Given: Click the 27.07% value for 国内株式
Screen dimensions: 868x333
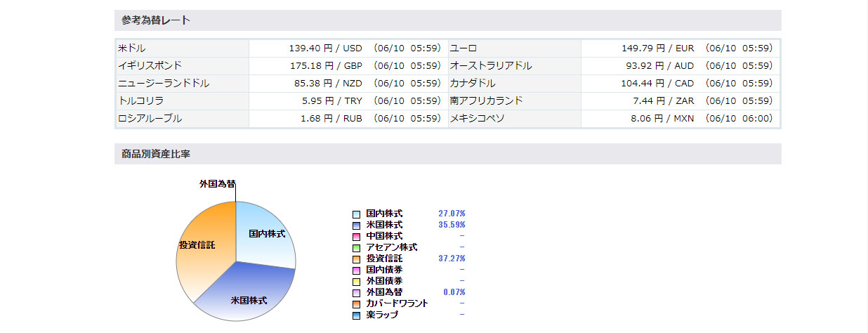Looking at the screenshot, I should (x=452, y=213).
